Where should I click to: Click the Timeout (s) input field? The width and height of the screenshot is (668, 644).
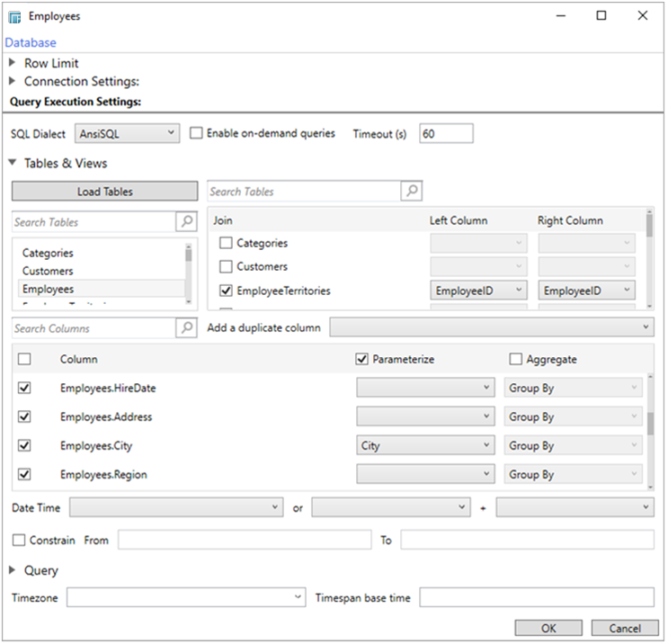point(446,134)
